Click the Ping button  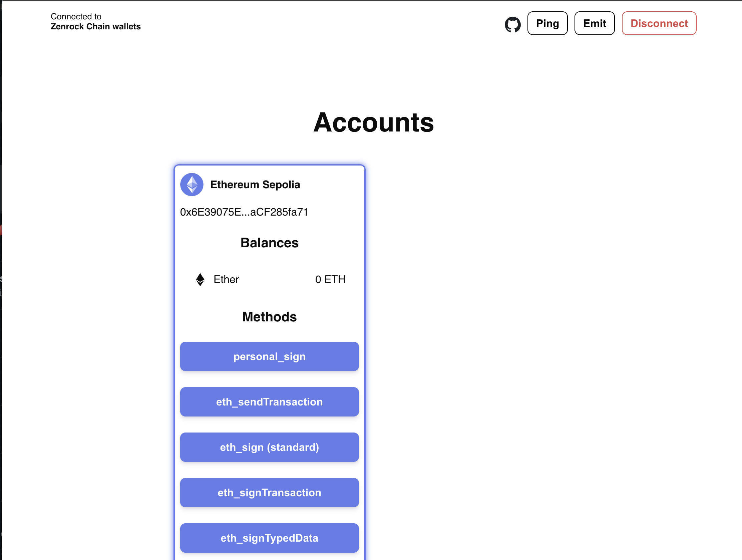click(547, 23)
